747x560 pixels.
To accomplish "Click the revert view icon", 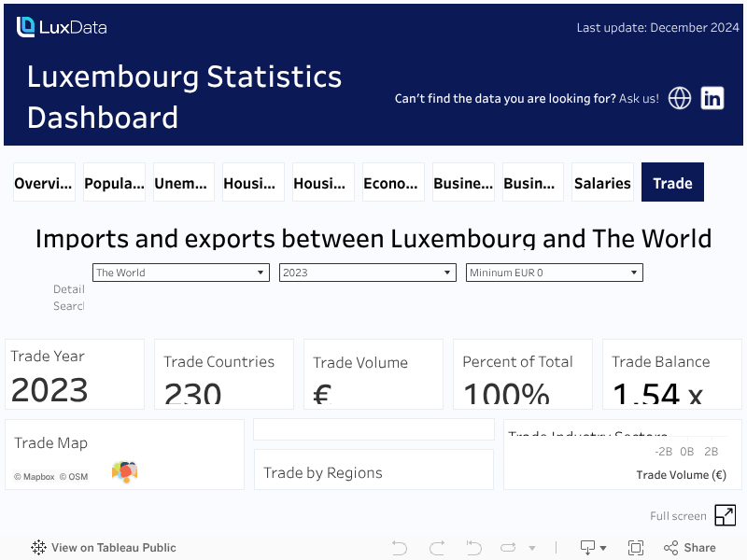I will pos(473,548).
